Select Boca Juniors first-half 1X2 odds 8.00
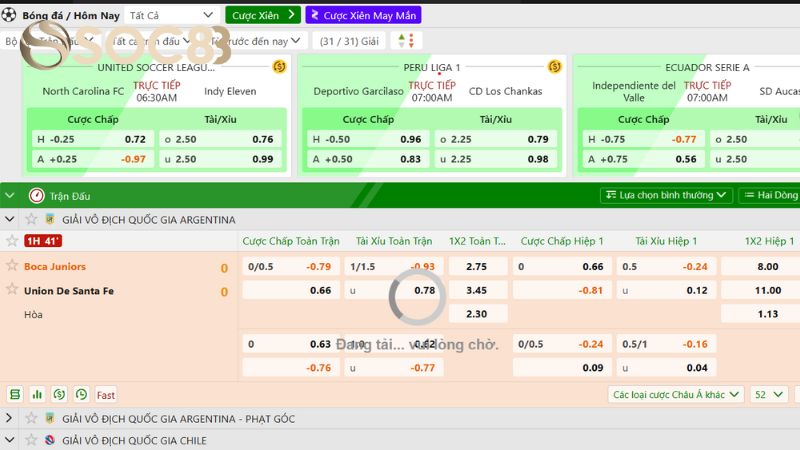Image resolution: width=800 pixels, height=450 pixels. click(761, 266)
